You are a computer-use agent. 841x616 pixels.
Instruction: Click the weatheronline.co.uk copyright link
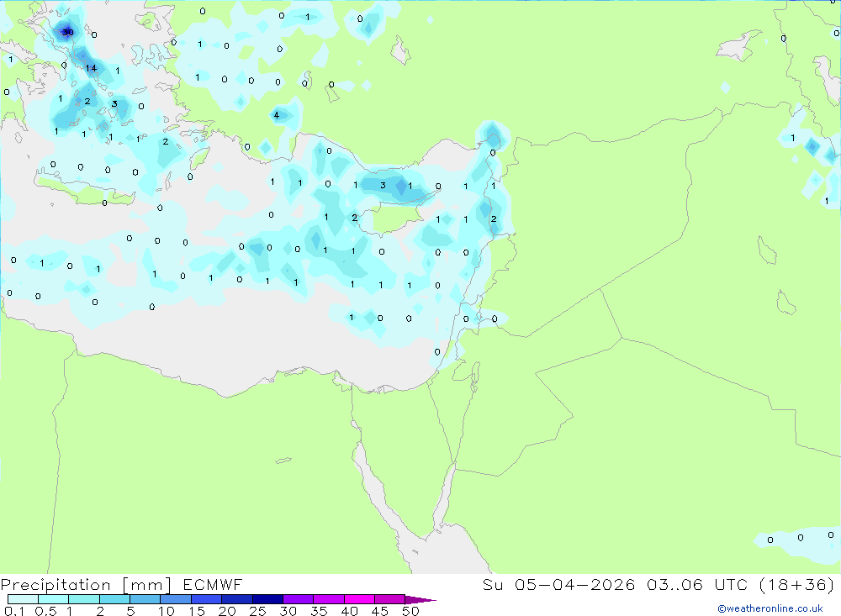770,608
